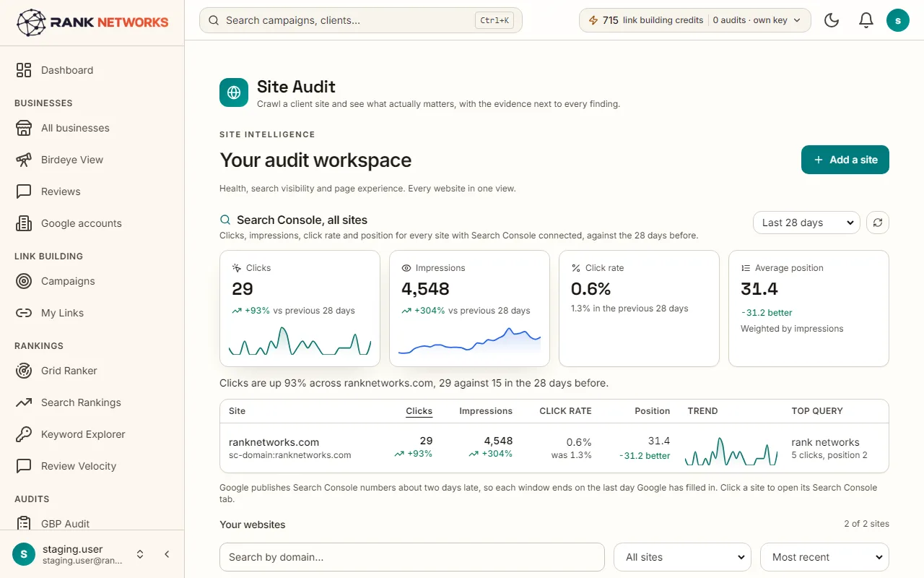Click the GBP Audit clipboard icon
Viewport: 924px width, 578px height.
click(x=24, y=523)
